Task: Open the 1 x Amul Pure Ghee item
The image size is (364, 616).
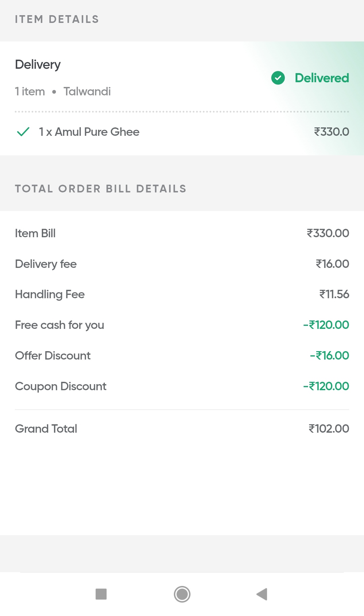Action: (x=89, y=132)
